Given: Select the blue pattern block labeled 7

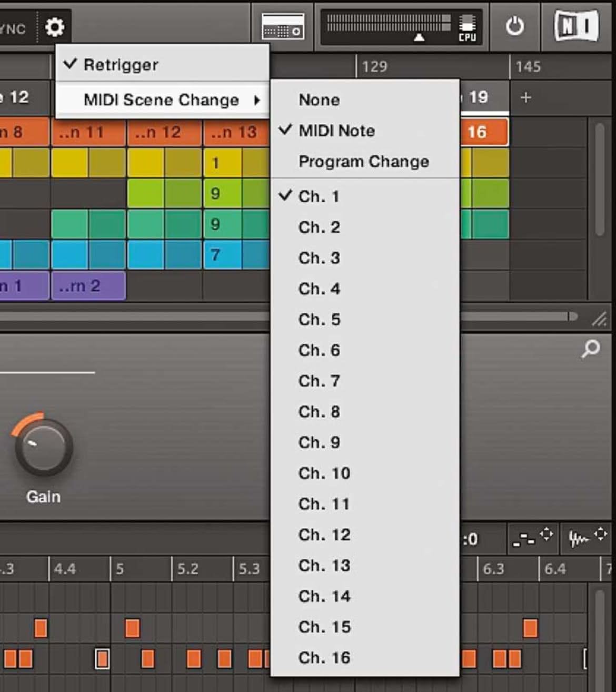Looking at the screenshot, I should (236, 255).
